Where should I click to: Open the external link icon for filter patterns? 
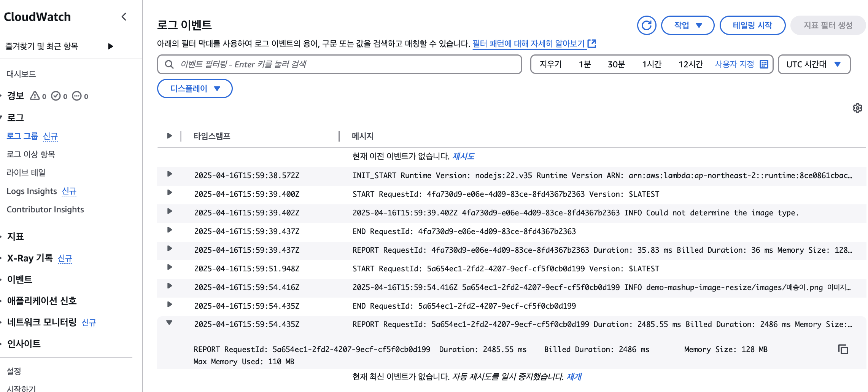[x=592, y=43]
